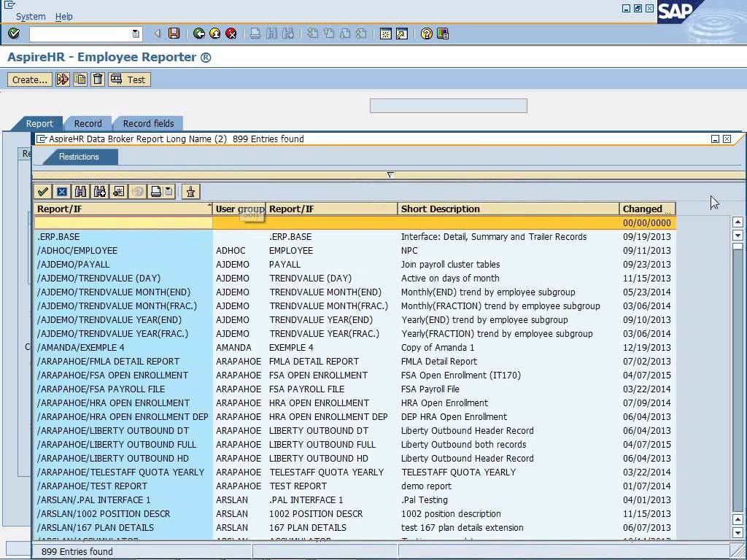Select the Find (binoculars) icon in dialog toolbar
This screenshot has width=747, height=560.
click(81, 191)
